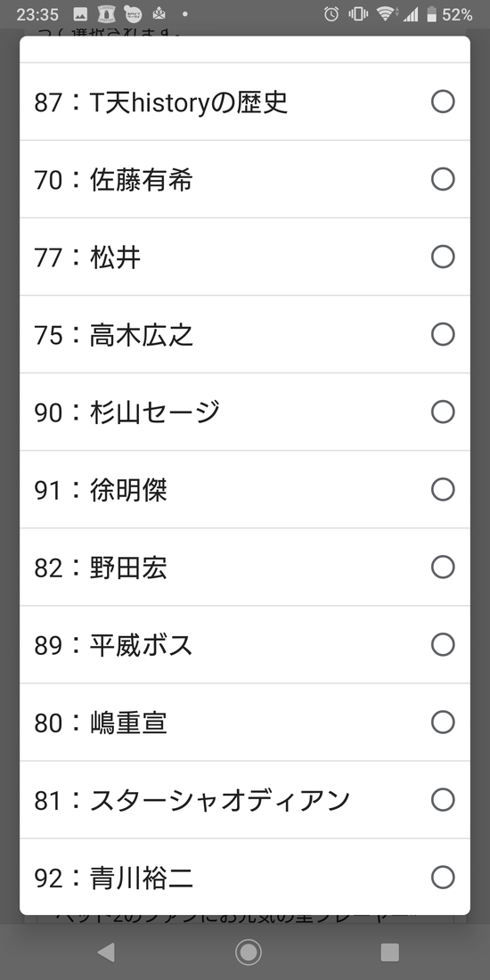
Task: Select radio button for 87：T天historyの歴史
Action: pyautogui.click(x=443, y=102)
